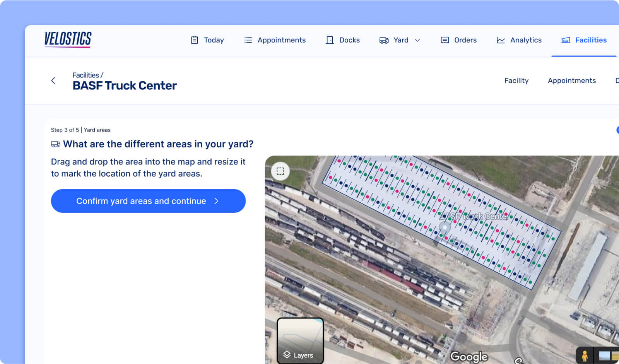Click the Today clipboard icon
Screen dimensions: 619x364
(195, 40)
